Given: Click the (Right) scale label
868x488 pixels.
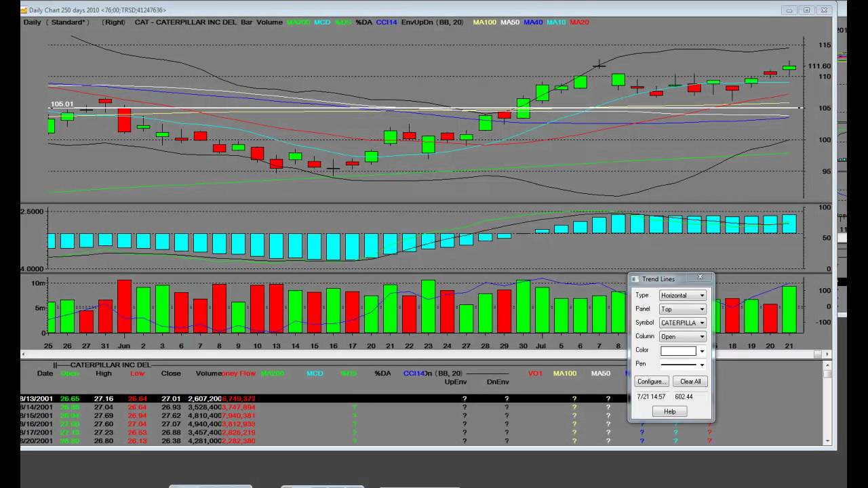Looking at the screenshot, I should [113, 22].
